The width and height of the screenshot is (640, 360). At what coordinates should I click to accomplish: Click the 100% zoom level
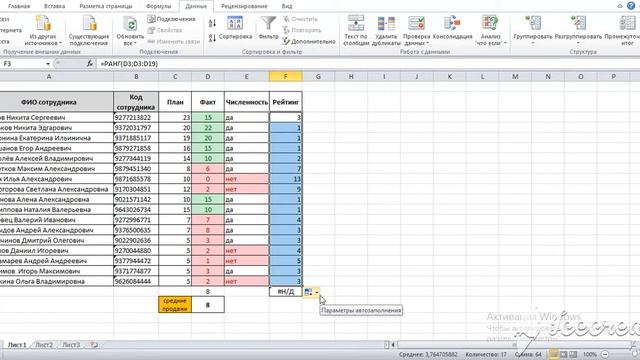pos(590,354)
